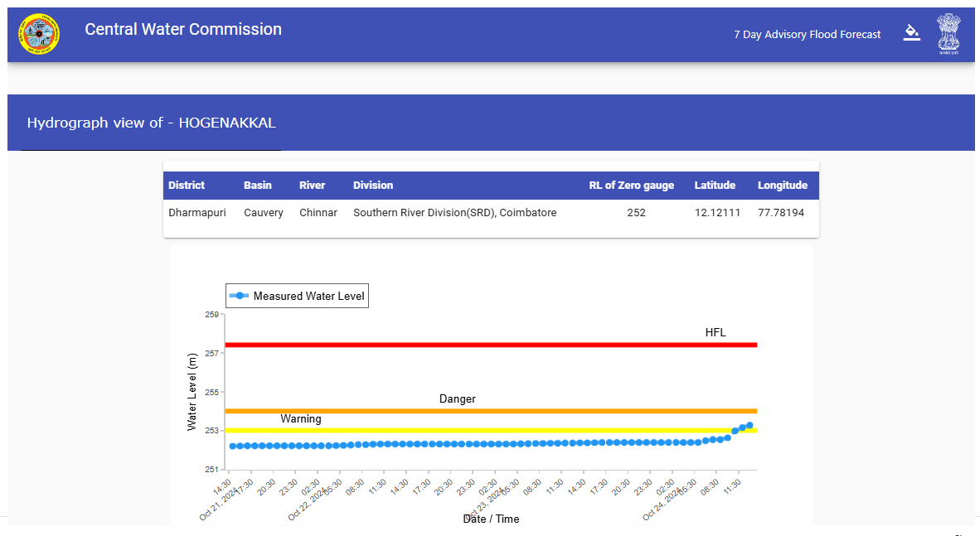This screenshot has width=980, height=536.
Task: Open 7 Day Advisory Flood Forecast link
Action: click(x=807, y=34)
